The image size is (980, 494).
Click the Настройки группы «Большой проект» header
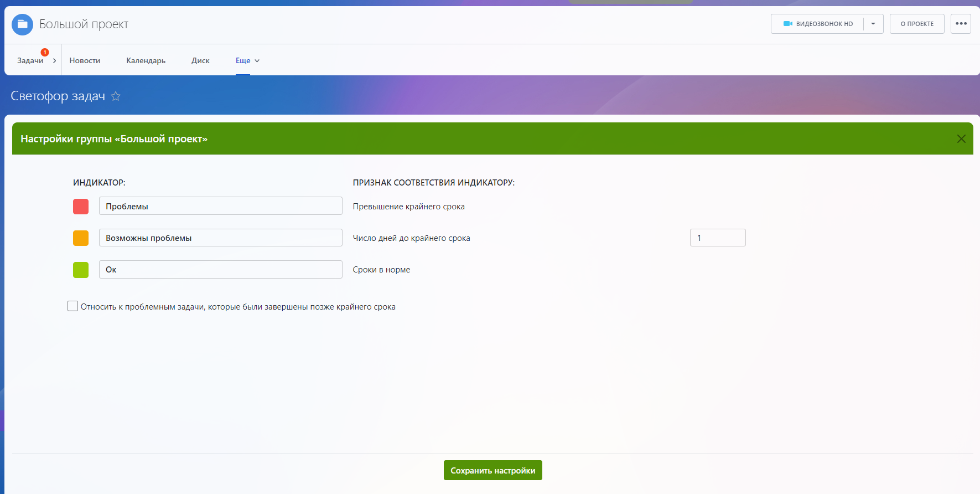click(114, 139)
